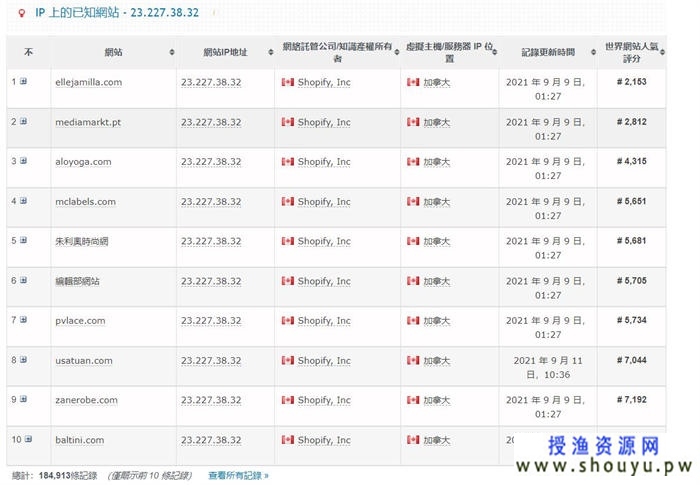700x485 pixels.
Task: Select rank # 5,705 cell
Action: [631, 280]
